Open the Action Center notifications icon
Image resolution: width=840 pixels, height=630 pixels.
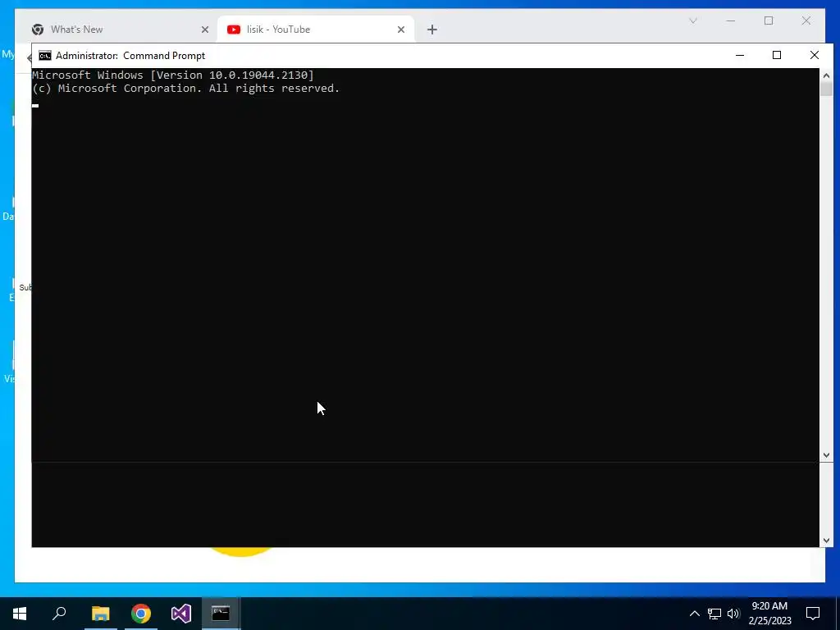(813, 614)
